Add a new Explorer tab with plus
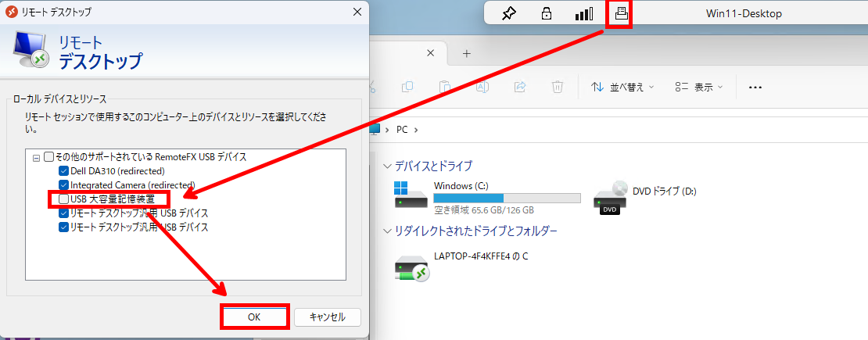Image resolution: width=868 pixels, height=340 pixels. click(x=467, y=54)
